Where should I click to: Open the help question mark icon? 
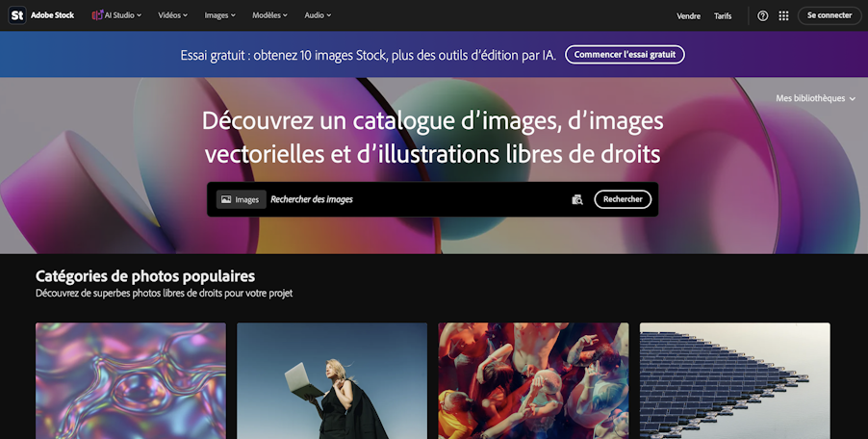763,16
